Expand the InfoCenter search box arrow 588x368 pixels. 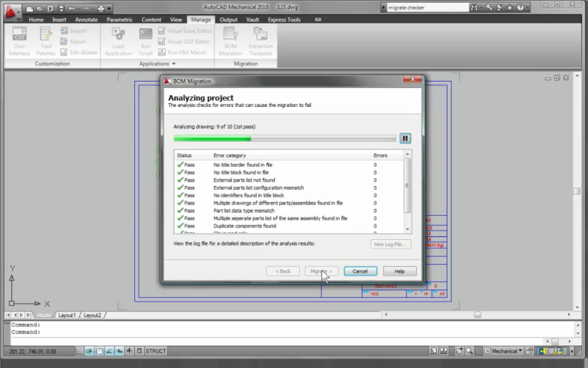click(383, 8)
